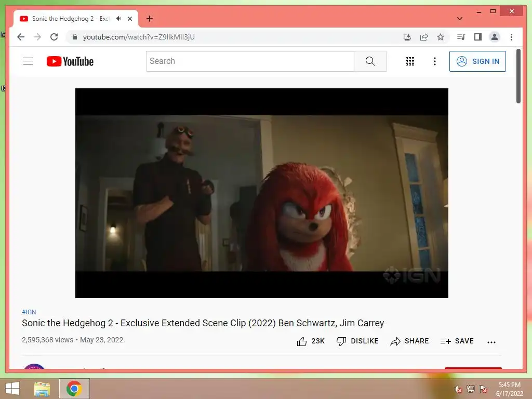Open Chrome media controls icon
Viewport: 532px width, 399px height.
point(461,37)
